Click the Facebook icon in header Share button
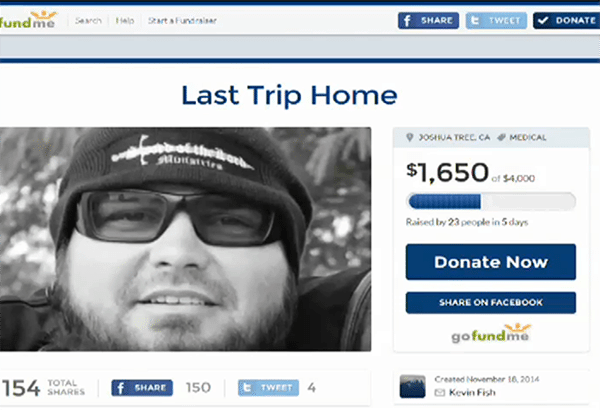The image size is (600, 410). click(x=408, y=20)
